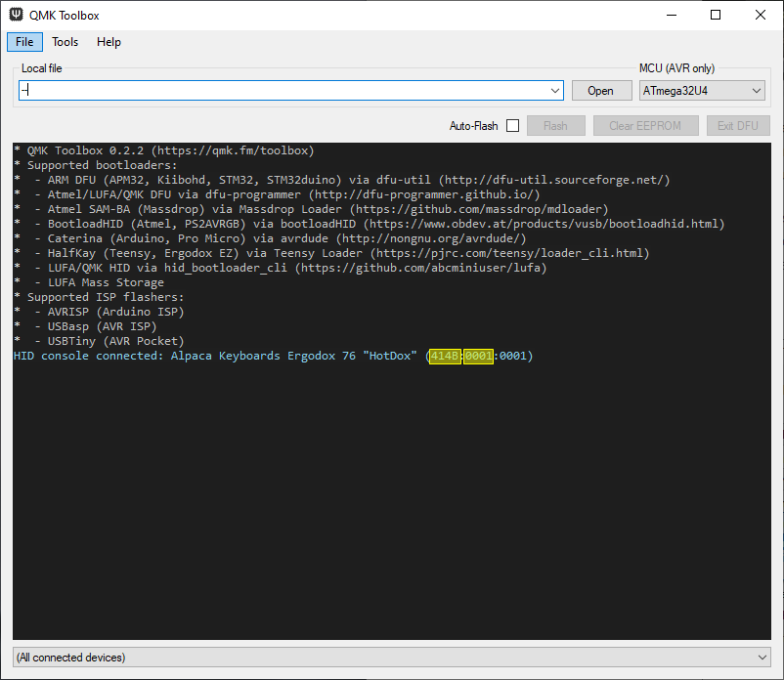Click the Atmel/LUFA/QMK DFU log line
This screenshot has height=680, width=784.
tap(277, 194)
